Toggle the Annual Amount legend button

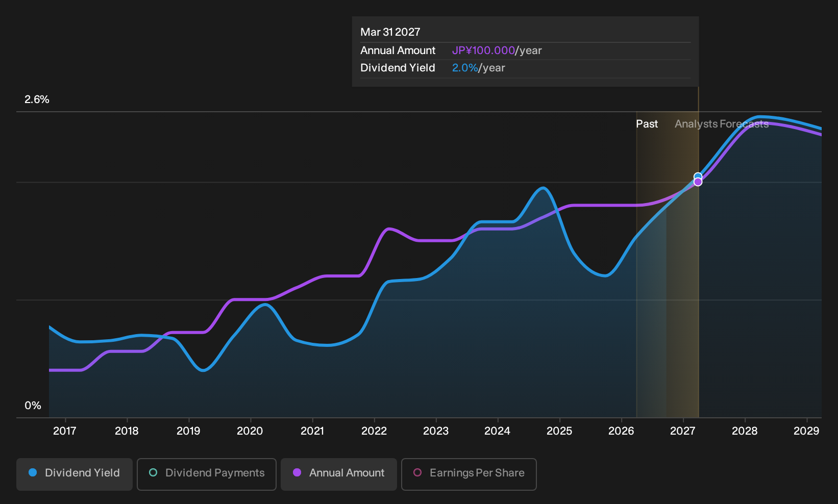339,474
